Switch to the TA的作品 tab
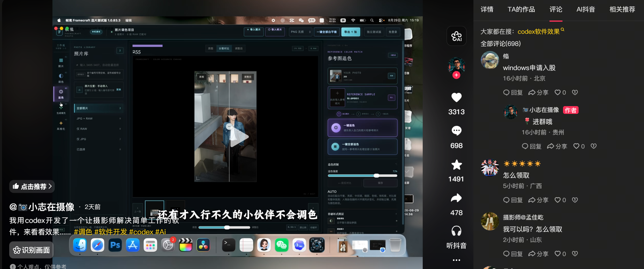 point(521,10)
